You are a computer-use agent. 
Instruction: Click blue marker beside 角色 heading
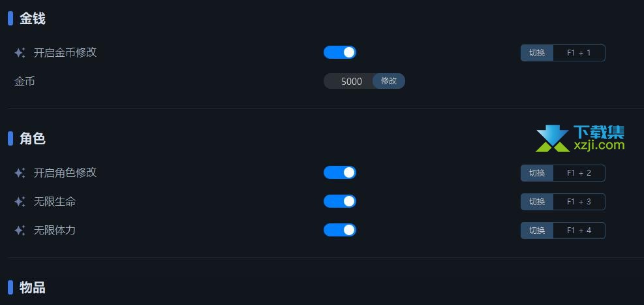tap(10, 138)
